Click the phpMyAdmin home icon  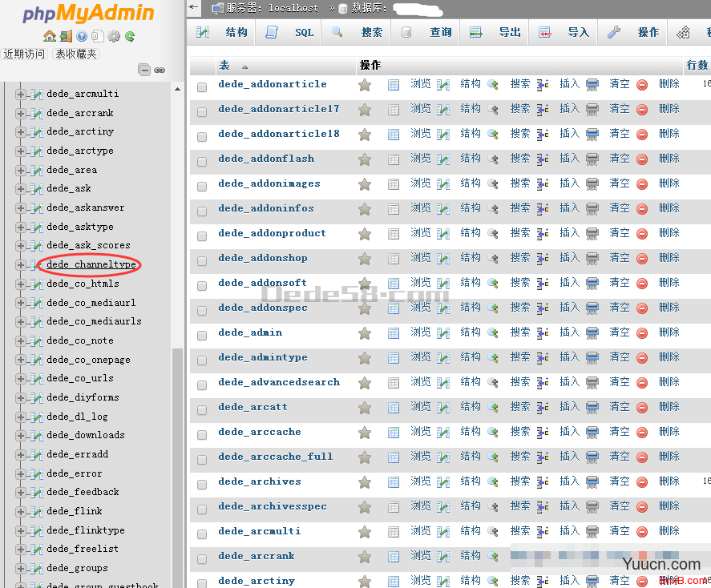[50, 36]
